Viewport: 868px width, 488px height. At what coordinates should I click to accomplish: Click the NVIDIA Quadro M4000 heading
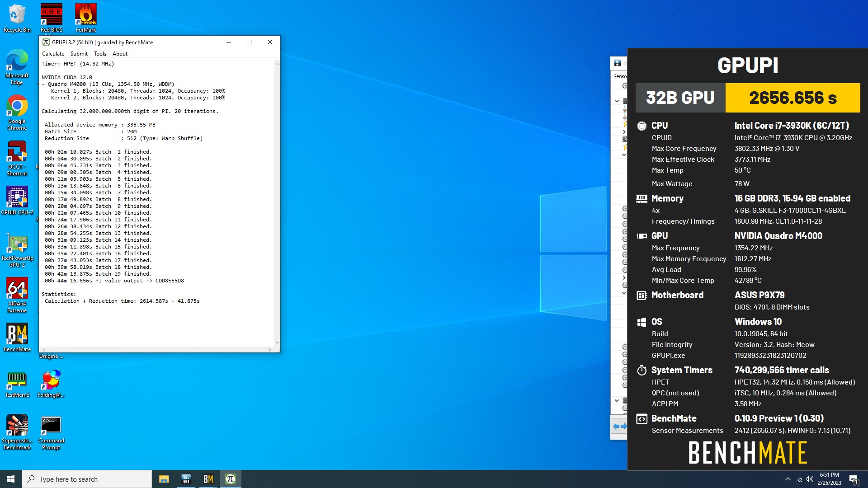tap(778, 236)
